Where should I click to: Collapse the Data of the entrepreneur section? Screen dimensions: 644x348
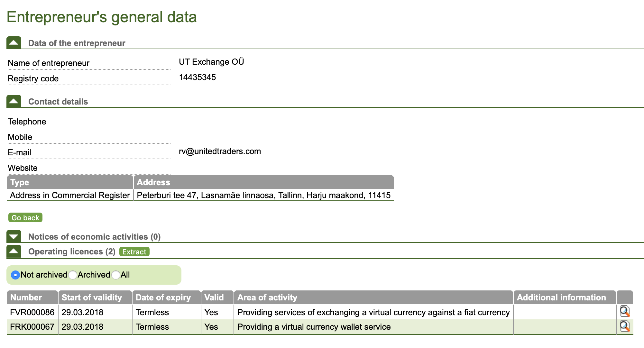click(14, 43)
